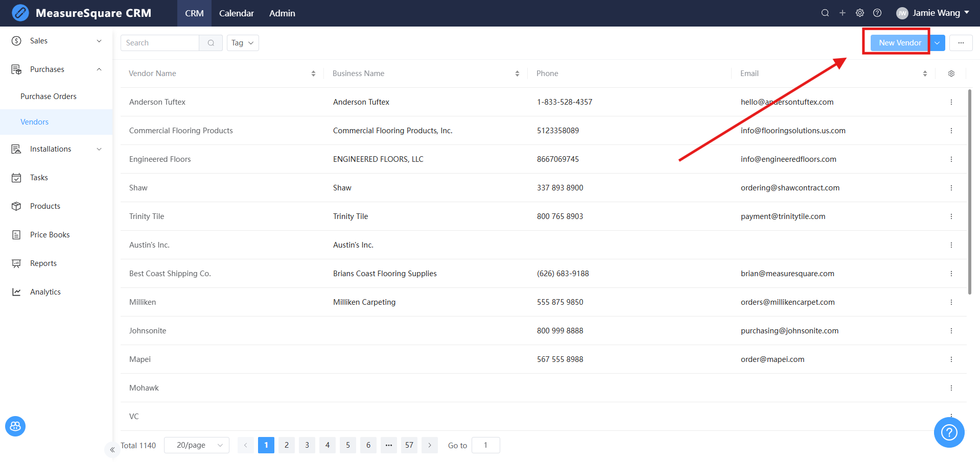Click the JW user avatar

click(x=902, y=13)
